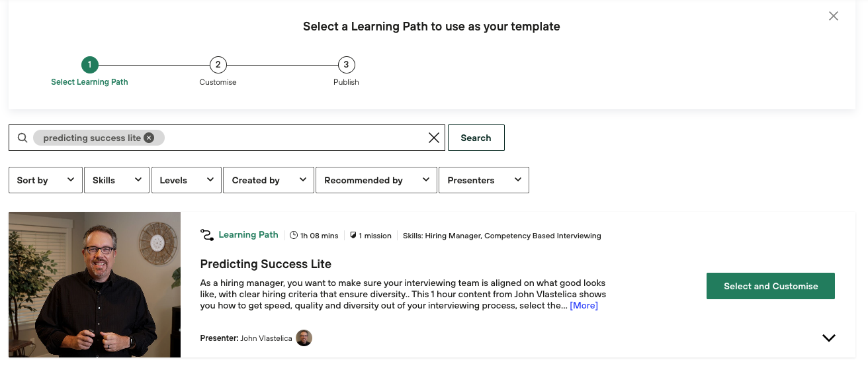The image size is (868, 376).
Task: Expand the Created by filter
Action: coord(269,180)
